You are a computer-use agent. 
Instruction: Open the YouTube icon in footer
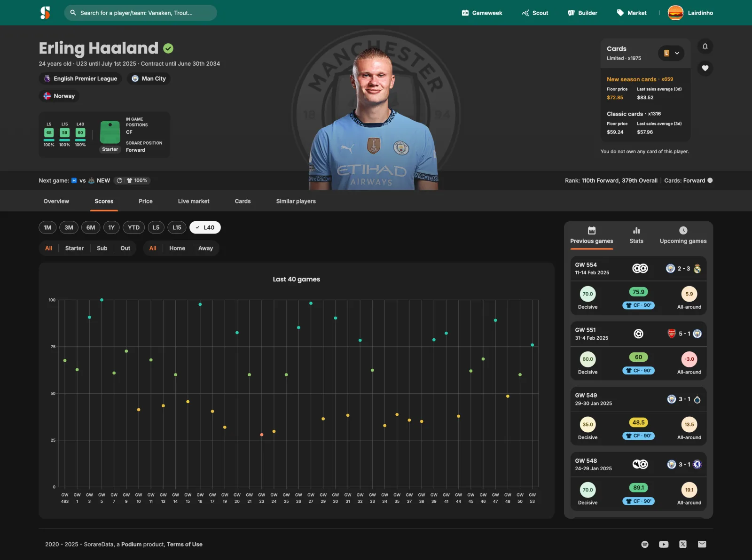(x=664, y=544)
